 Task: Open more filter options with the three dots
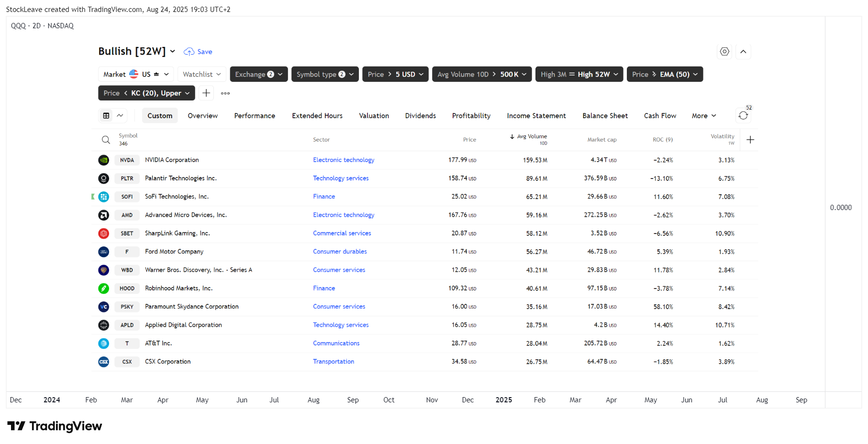tap(225, 93)
